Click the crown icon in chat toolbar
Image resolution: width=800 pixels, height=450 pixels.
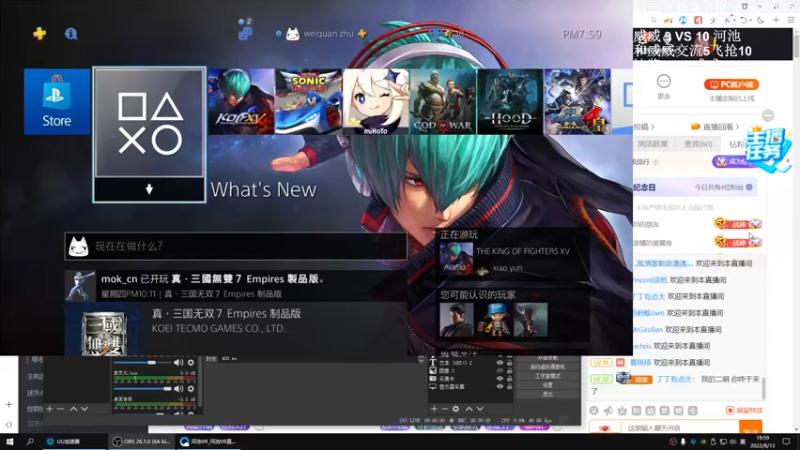pyautogui.click(x=622, y=410)
